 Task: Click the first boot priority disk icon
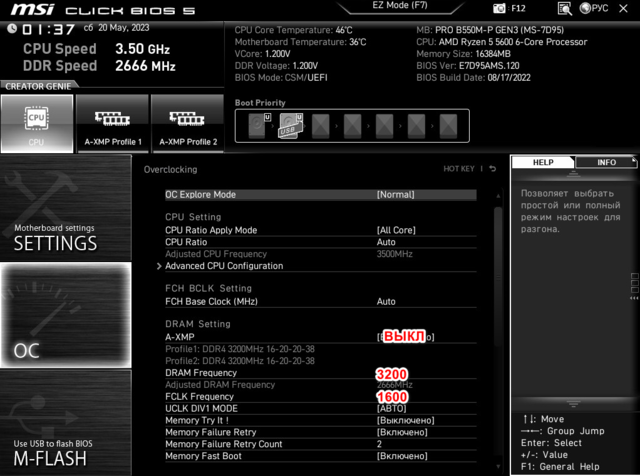(256, 126)
